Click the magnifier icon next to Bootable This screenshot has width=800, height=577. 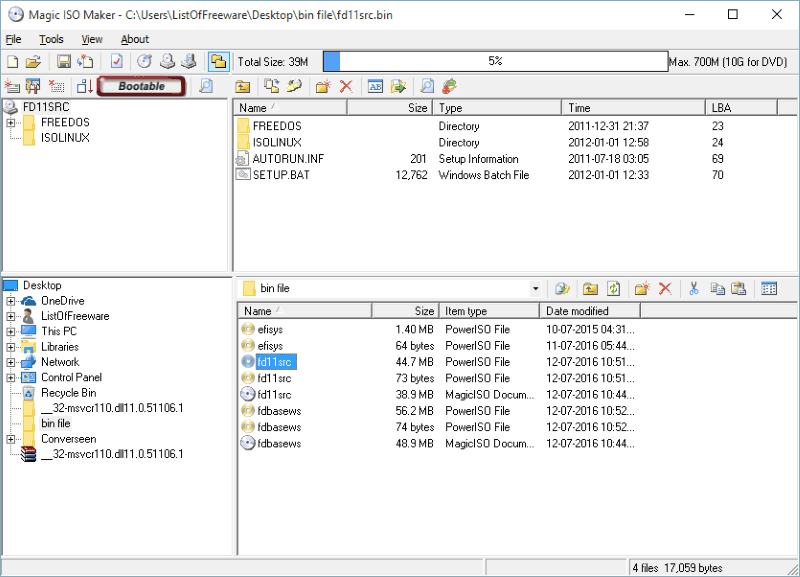click(x=206, y=86)
